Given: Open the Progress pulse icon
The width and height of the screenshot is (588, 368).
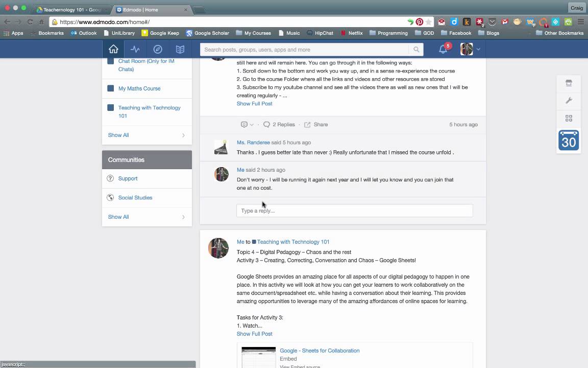Looking at the screenshot, I should [x=135, y=49].
